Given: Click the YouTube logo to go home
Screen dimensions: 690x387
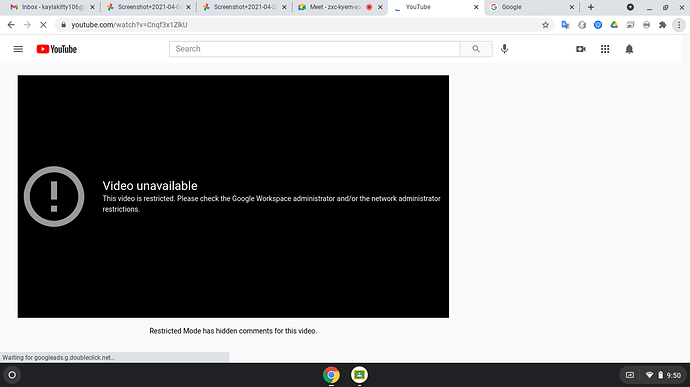Looking at the screenshot, I should pos(56,49).
